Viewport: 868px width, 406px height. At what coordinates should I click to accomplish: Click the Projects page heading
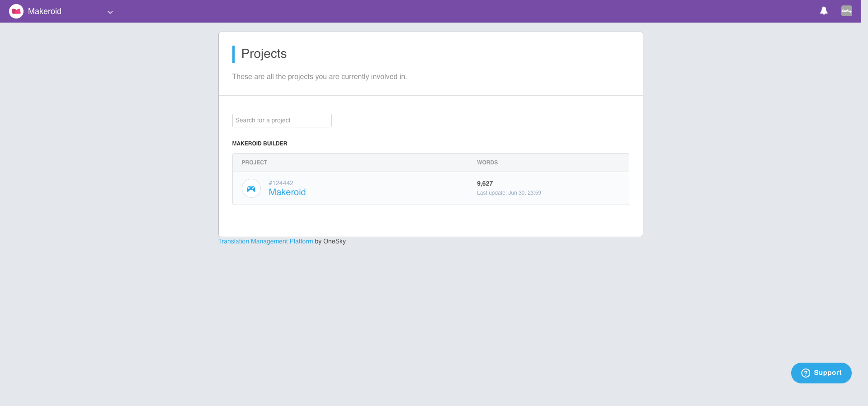point(264,54)
